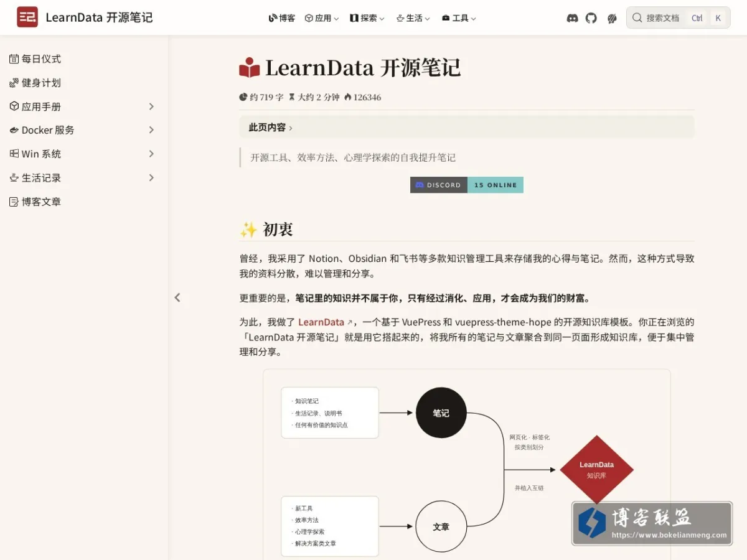Focus the 搜索文档 search box
This screenshot has height=560, width=747.
coord(678,18)
